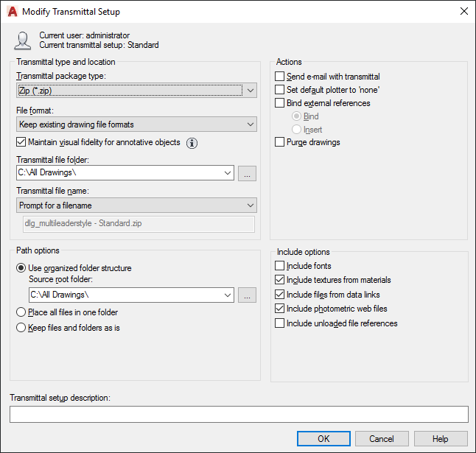Toggle Include fonts checkbox
This screenshot has height=453, width=476.
(x=280, y=266)
